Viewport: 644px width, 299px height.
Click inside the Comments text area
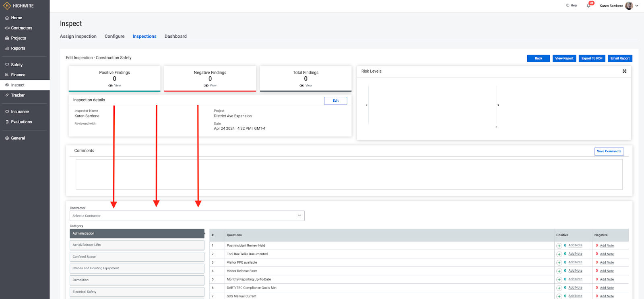point(349,174)
